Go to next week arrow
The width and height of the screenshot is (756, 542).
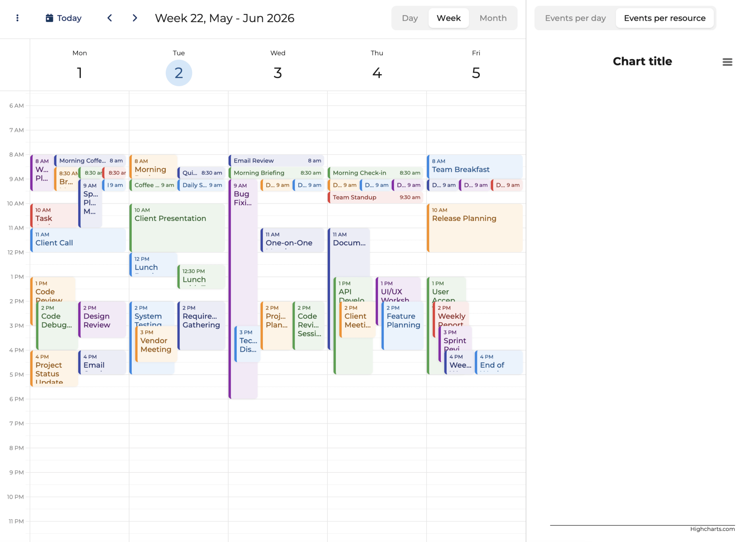135,18
